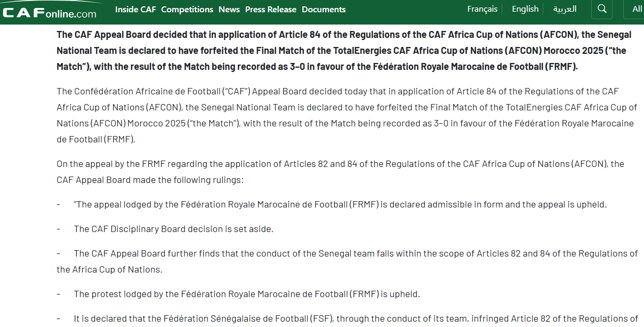Viewport: 644px width, 327px height.
Task: Click the CAFonline.com logo
Action: 50,12
